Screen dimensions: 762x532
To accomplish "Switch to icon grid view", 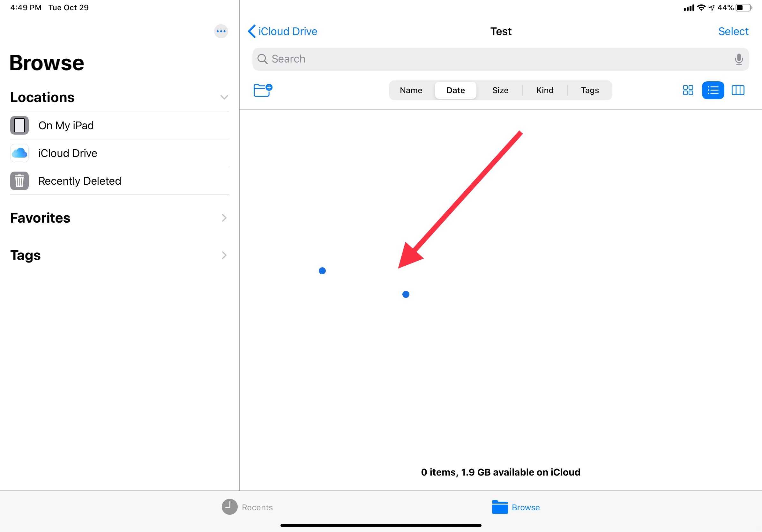I will 688,90.
